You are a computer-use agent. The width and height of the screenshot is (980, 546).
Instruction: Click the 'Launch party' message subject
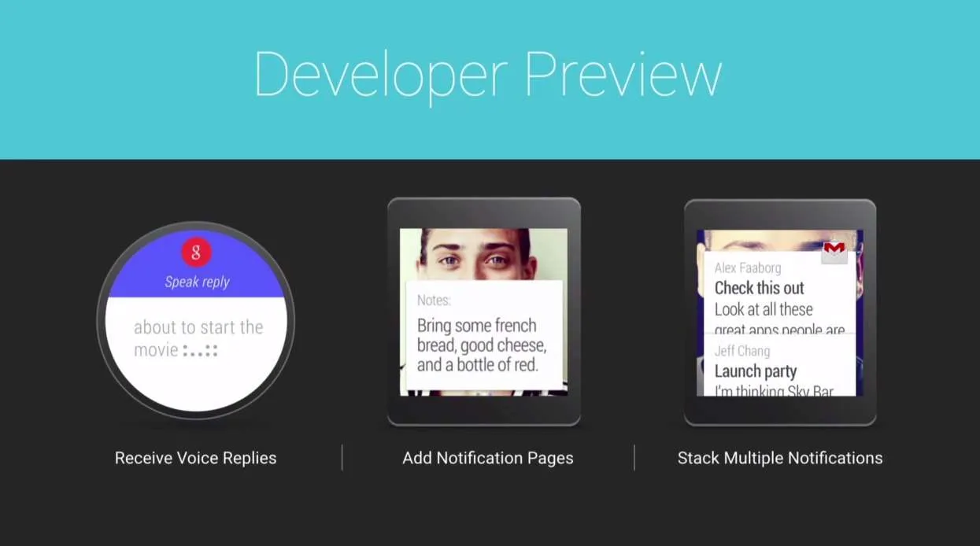click(x=756, y=371)
